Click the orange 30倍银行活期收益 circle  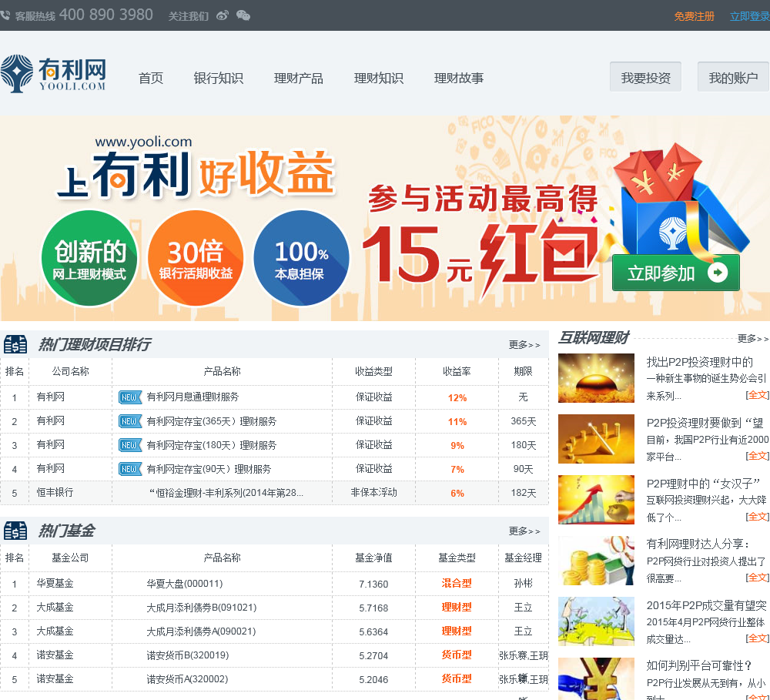point(196,258)
